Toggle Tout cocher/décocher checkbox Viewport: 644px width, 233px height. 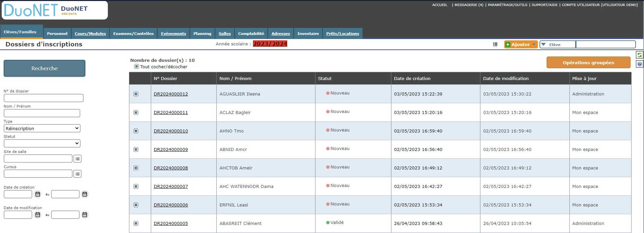pos(136,67)
